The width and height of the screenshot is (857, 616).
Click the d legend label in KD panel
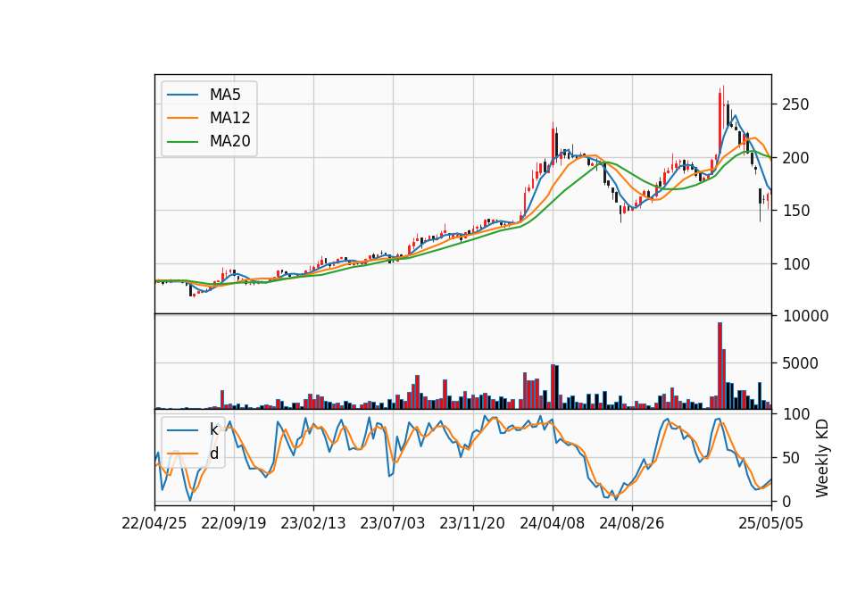click(x=214, y=454)
